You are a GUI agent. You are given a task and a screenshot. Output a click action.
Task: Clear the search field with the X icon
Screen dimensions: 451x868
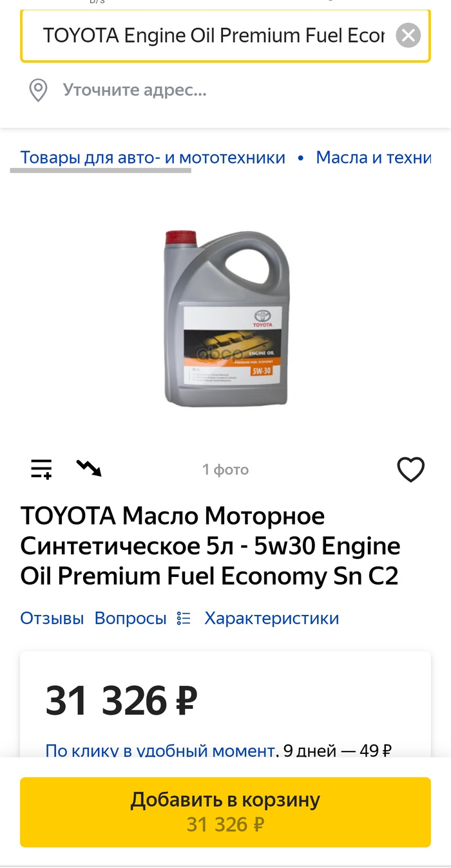tap(408, 35)
